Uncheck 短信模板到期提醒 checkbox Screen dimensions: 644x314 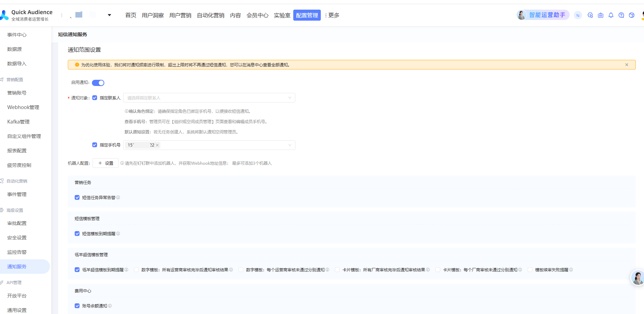tap(77, 234)
